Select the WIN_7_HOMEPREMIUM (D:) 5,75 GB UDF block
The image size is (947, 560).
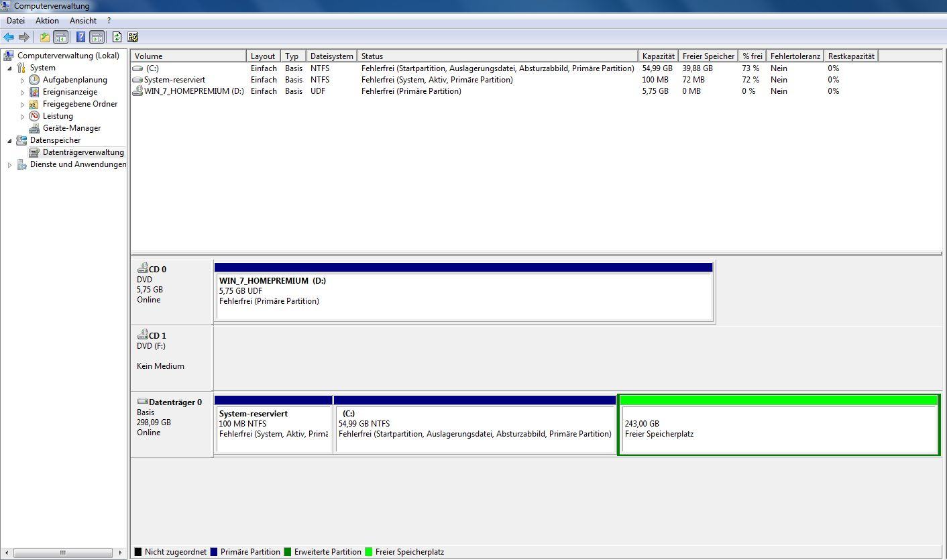click(463, 292)
